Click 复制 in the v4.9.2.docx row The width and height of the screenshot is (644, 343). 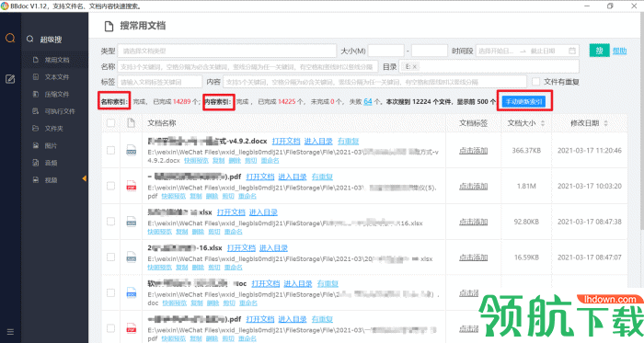pyautogui.click(x=219, y=160)
